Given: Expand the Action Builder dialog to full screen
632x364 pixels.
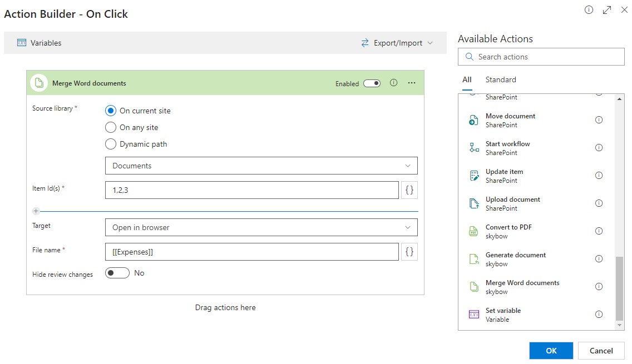Looking at the screenshot, I should (x=607, y=9).
